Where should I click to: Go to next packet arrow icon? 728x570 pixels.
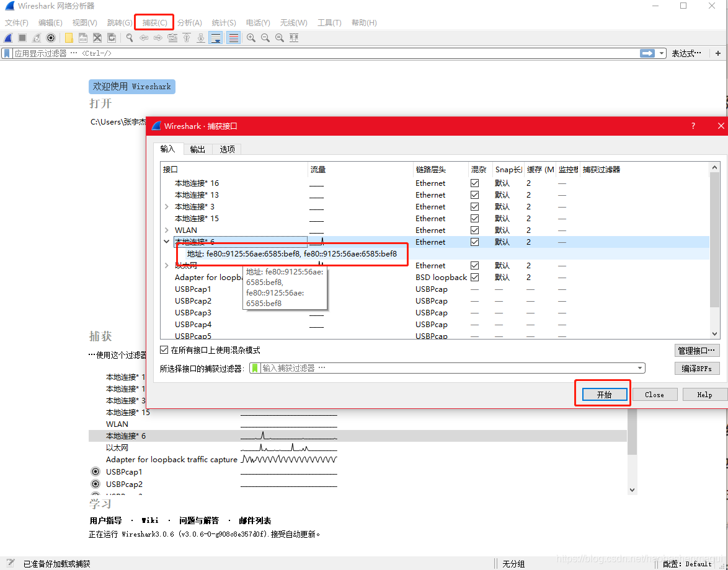(158, 38)
